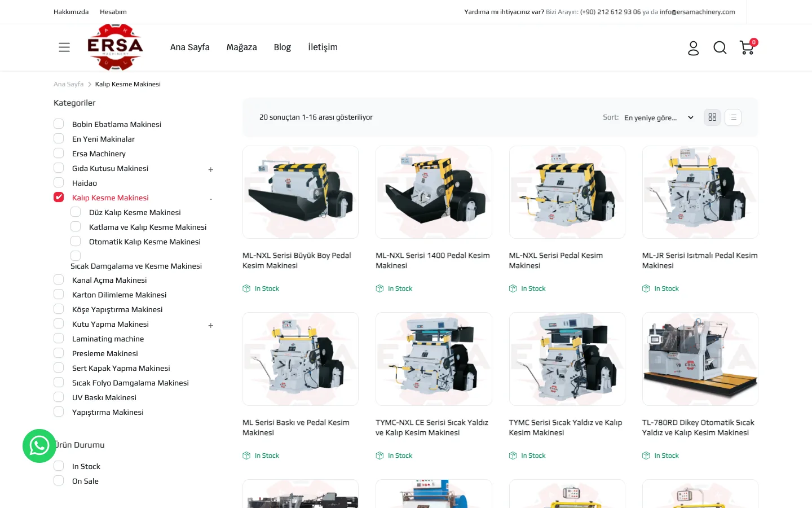Click the info@ersamachinery.com email text

click(x=698, y=12)
